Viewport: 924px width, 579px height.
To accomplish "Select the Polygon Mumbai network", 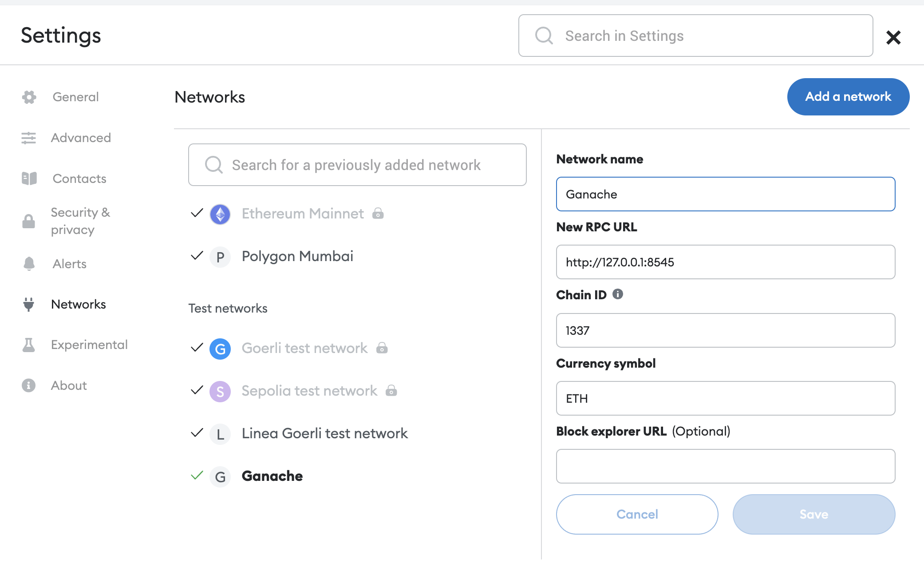I will point(297,256).
